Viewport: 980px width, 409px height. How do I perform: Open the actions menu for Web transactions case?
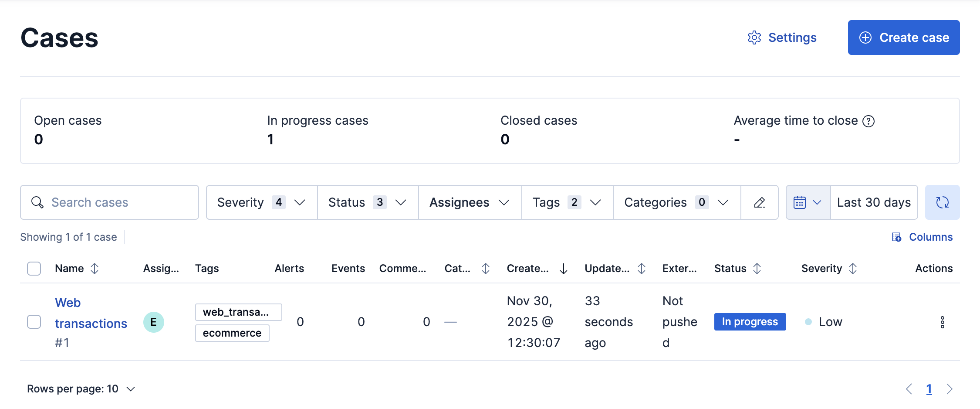943,322
